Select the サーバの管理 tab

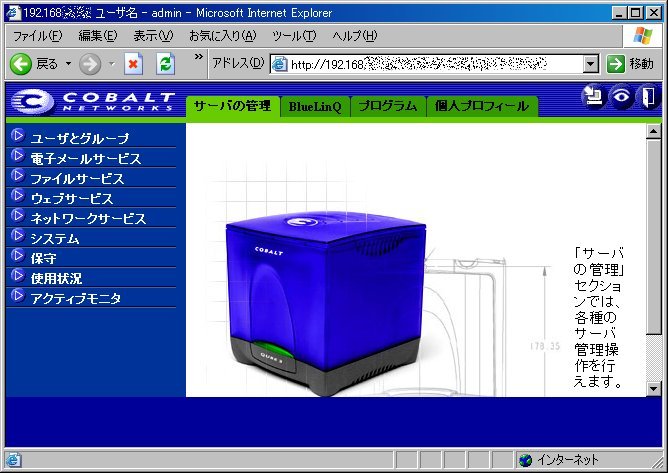[233, 106]
